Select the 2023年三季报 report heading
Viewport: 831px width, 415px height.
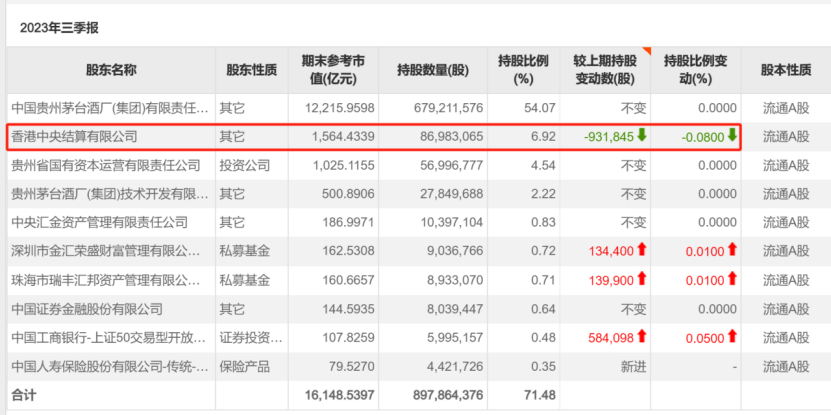click(x=59, y=27)
